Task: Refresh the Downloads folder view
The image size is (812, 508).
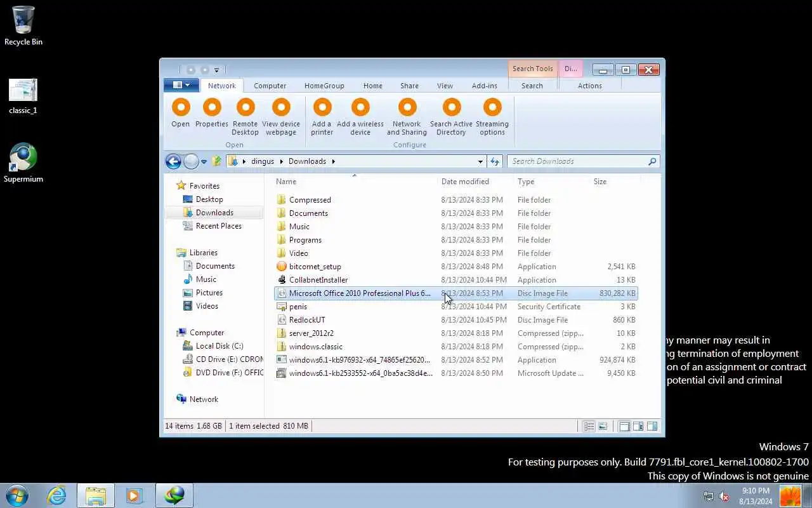Action: [495, 161]
